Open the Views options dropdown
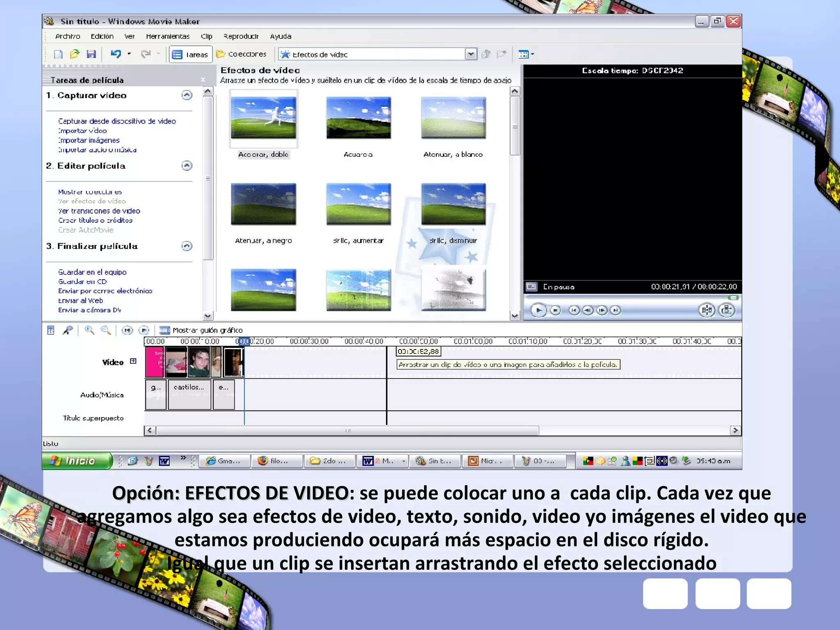The image size is (840, 630). (x=526, y=54)
